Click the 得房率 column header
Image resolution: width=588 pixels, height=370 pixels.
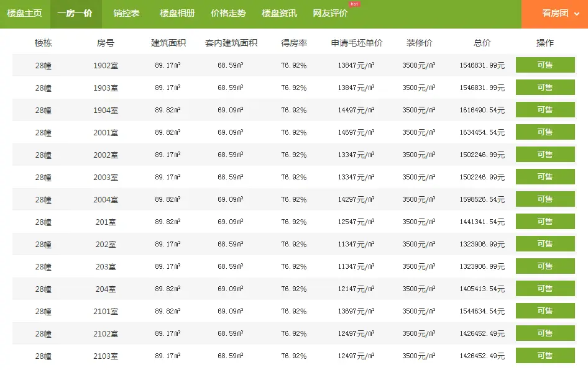[x=294, y=43]
